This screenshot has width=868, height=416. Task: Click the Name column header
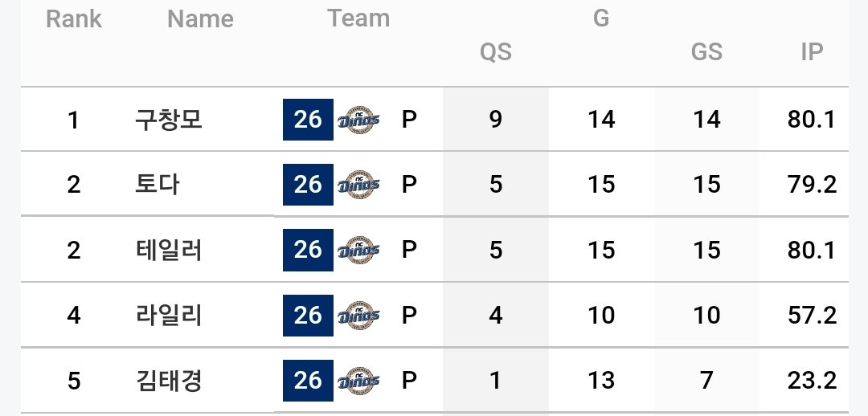tap(200, 18)
